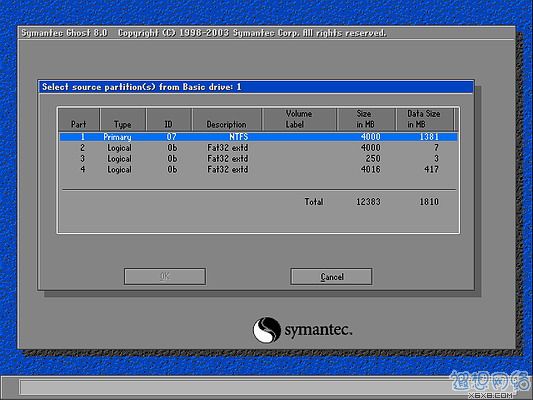
Task: Click the Cancel button
Action: [331, 277]
